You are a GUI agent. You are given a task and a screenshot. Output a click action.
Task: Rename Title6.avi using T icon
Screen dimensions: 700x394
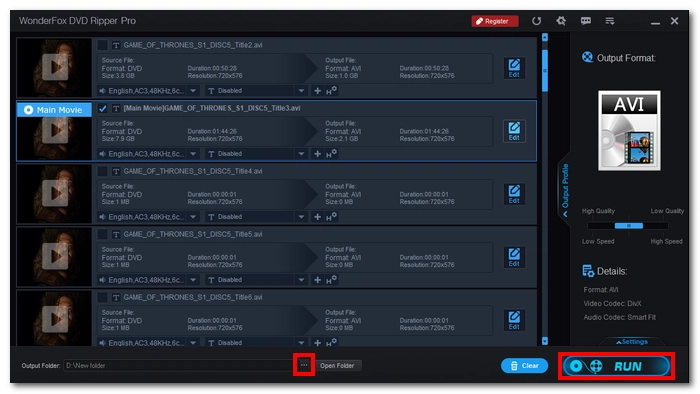tap(116, 297)
